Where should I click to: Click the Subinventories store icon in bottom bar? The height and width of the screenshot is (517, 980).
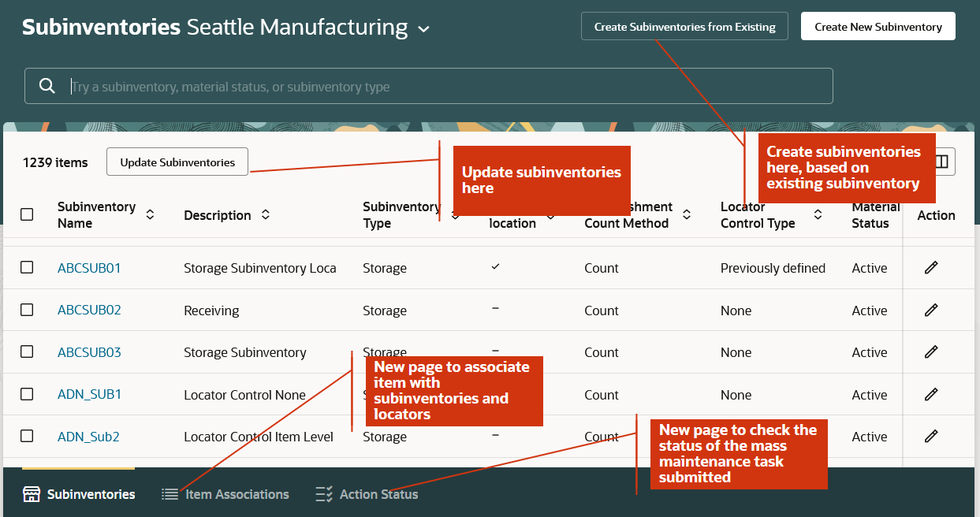(32, 494)
